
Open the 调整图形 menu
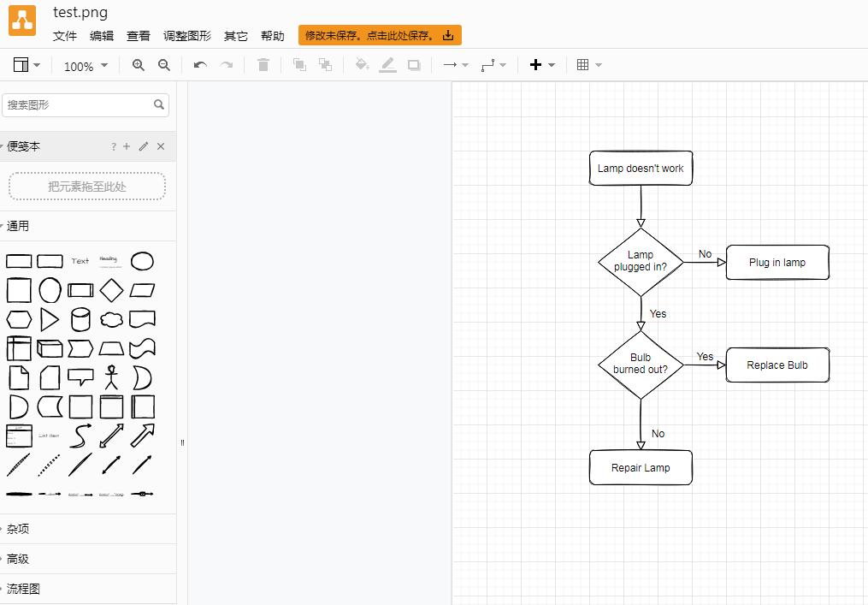(187, 36)
